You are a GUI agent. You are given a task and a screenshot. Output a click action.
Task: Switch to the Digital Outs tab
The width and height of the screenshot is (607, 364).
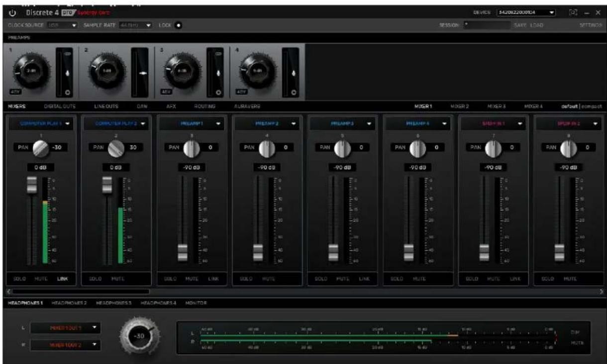[x=59, y=106]
